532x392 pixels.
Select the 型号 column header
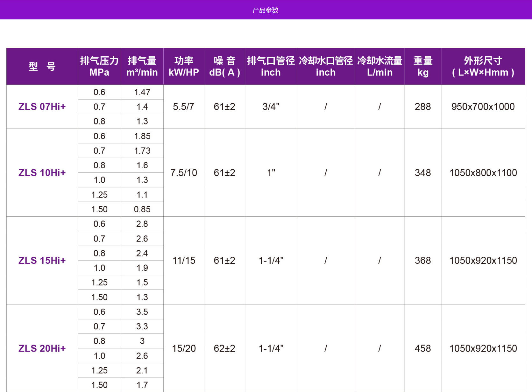[x=42, y=66]
